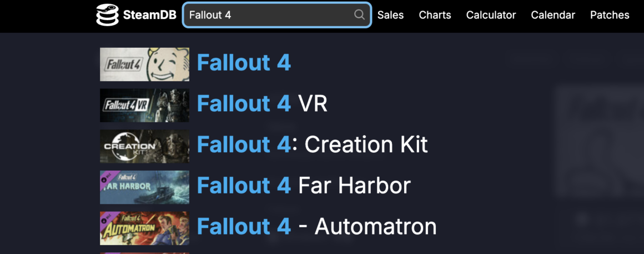Open the Calculator menu item

pyautogui.click(x=491, y=15)
